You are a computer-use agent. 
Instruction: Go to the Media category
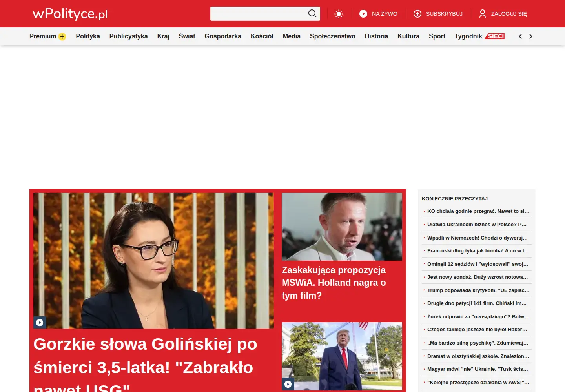(x=292, y=36)
